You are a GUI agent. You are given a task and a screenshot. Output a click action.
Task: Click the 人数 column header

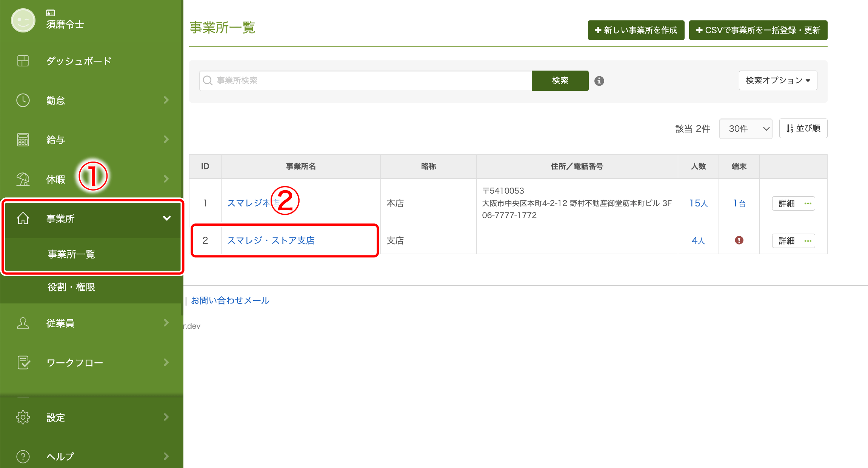coord(698,166)
